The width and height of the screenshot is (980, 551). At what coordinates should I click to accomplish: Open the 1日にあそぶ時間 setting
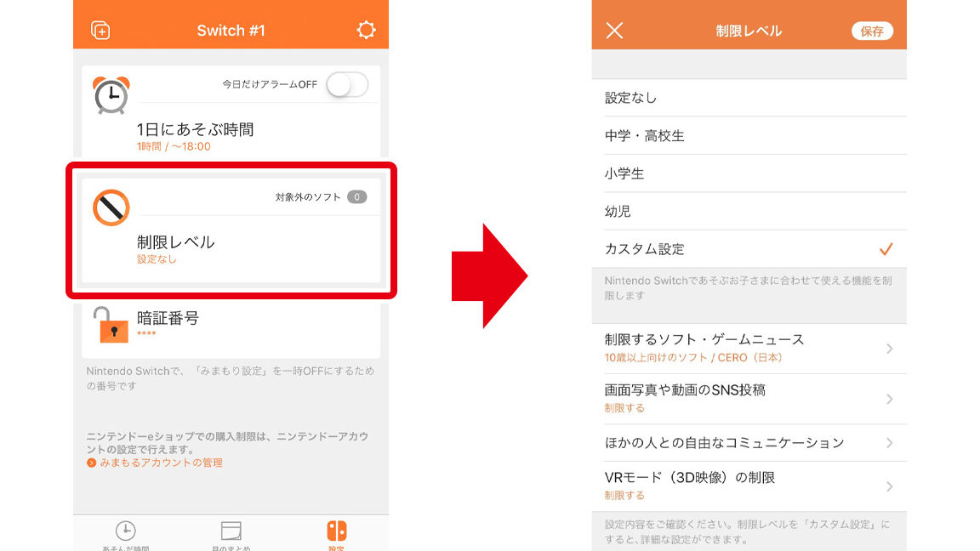coord(196,129)
